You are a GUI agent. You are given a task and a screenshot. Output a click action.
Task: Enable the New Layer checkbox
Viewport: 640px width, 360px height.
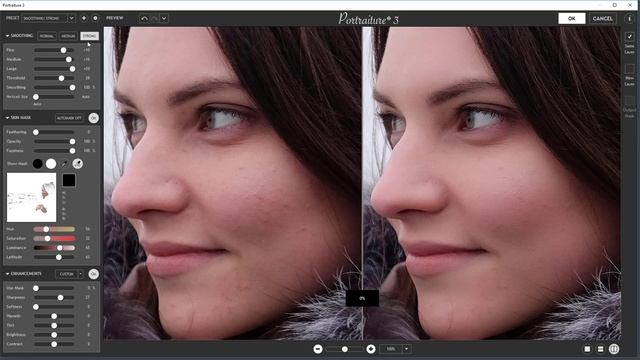629,69
